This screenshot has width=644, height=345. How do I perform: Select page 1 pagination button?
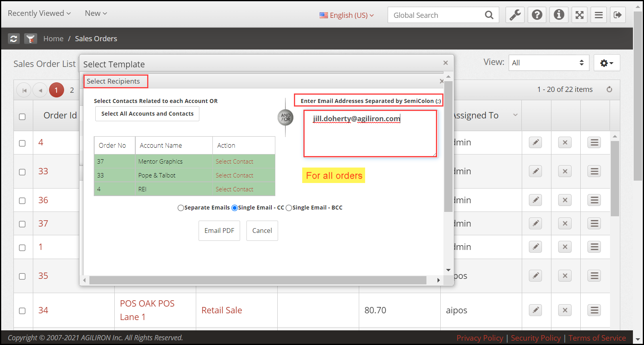pos(56,90)
